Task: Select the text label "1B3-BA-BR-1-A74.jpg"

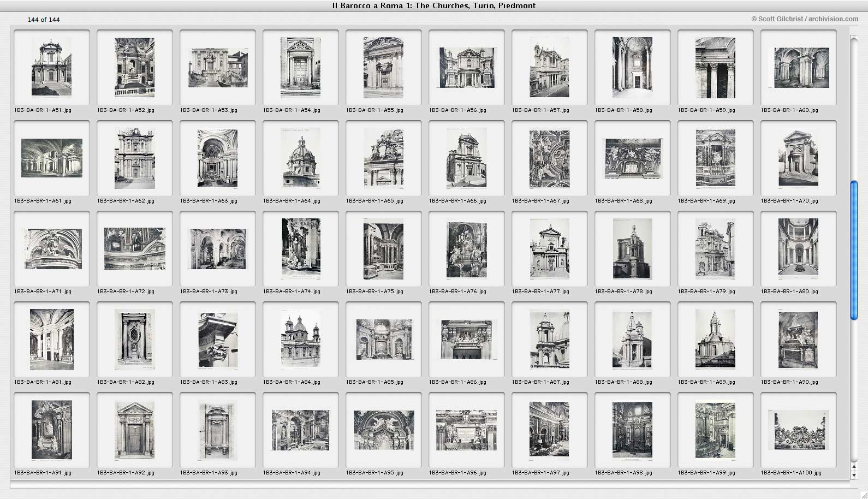Action: pos(292,292)
